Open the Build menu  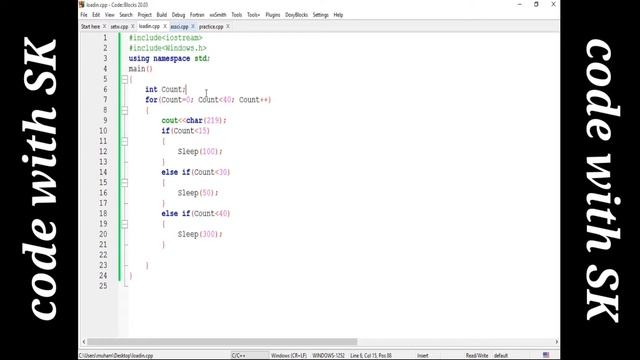tap(162, 15)
